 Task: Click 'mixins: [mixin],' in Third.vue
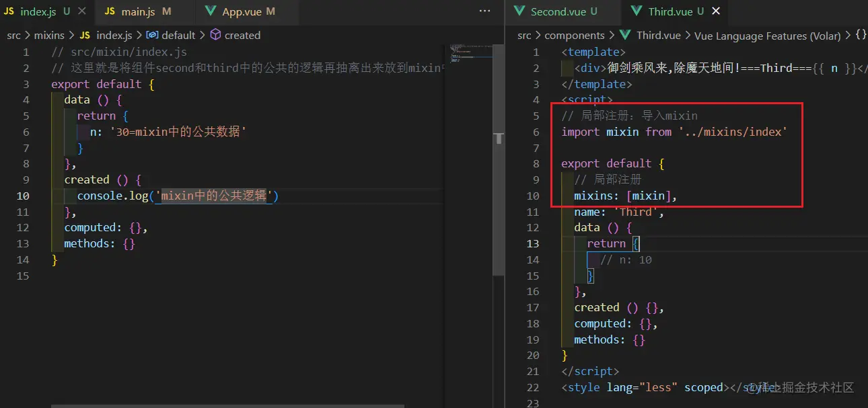[x=625, y=196]
